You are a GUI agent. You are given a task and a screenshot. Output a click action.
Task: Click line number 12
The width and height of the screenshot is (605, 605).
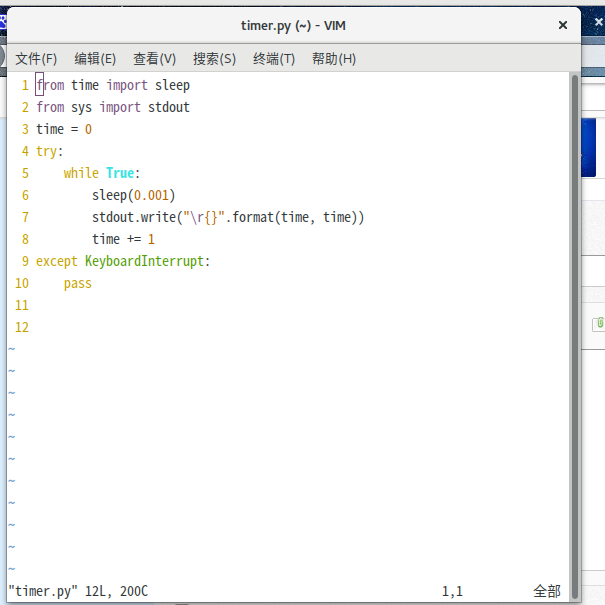[22, 328]
